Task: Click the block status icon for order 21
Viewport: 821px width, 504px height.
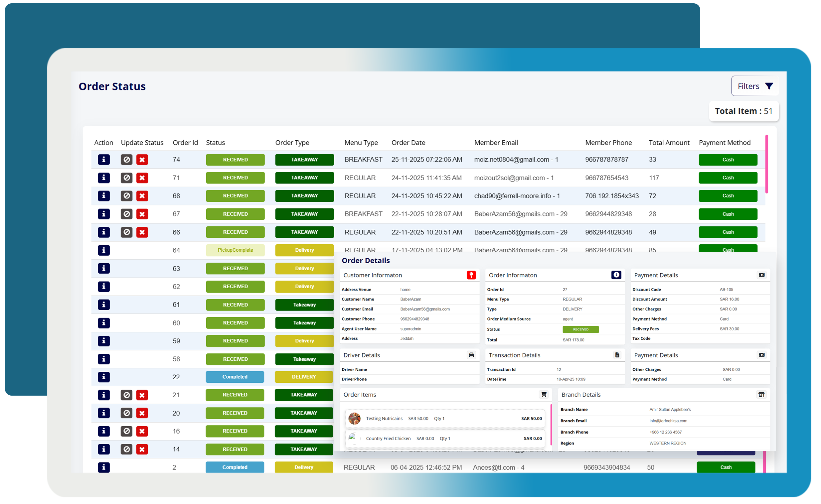Action: coord(126,395)
